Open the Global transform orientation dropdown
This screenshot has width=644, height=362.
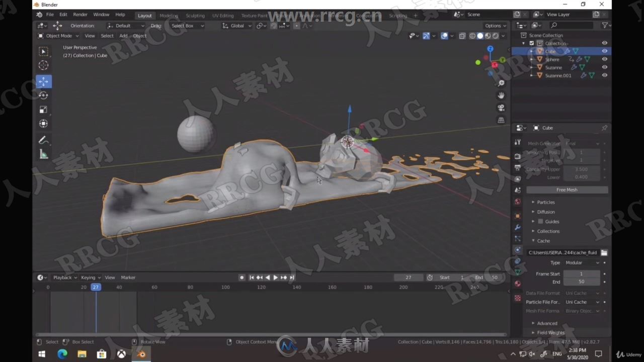click(237, 26)
